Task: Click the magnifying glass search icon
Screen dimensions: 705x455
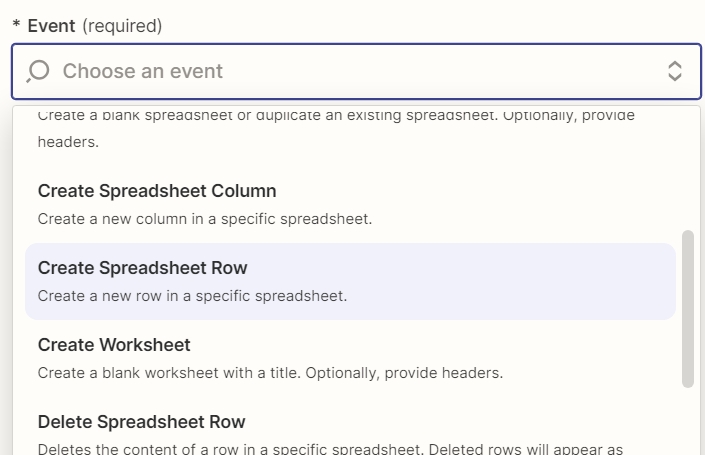Action: coord(38,71)
